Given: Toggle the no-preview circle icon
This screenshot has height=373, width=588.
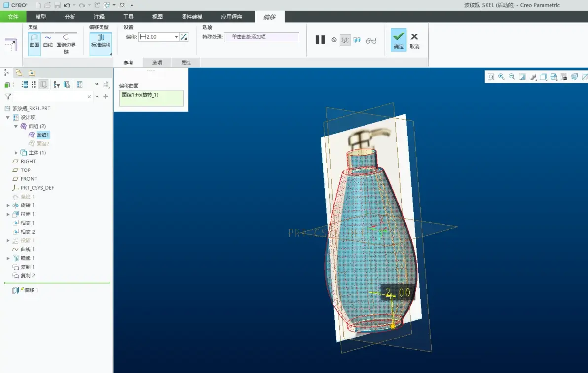Looking at the screenshot, I should (334, 40).
